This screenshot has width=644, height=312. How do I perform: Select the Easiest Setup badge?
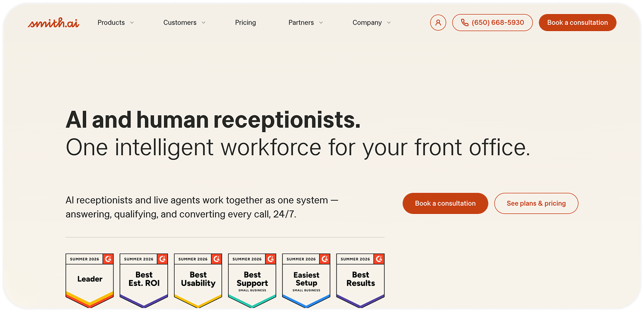point(306,280)
